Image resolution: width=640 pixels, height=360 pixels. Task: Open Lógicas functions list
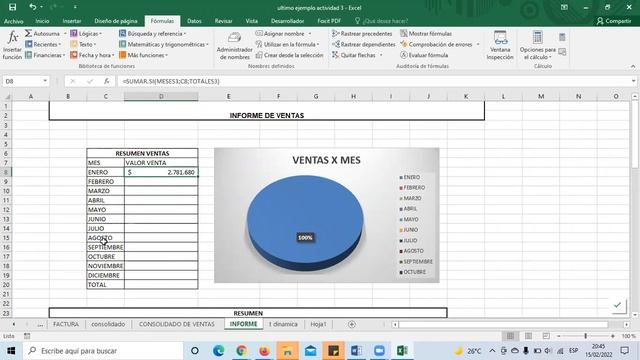click(x=86, y=33)
